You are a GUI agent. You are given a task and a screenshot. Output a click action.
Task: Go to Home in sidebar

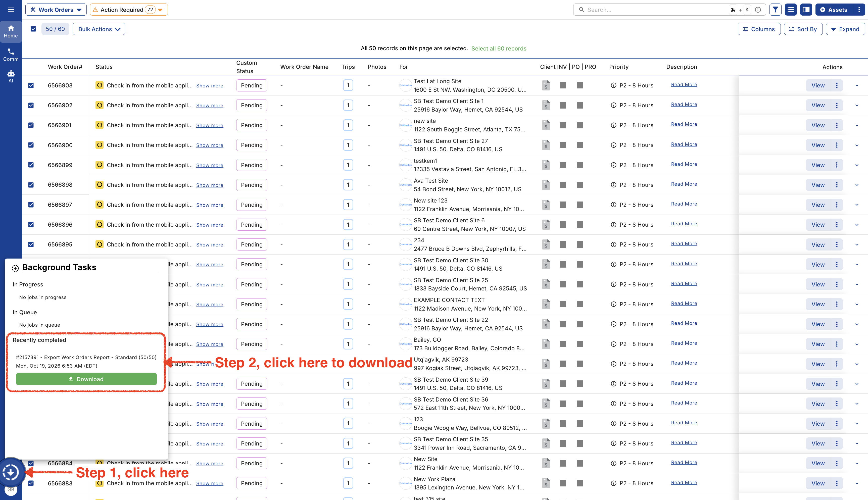tap(11, 31)
